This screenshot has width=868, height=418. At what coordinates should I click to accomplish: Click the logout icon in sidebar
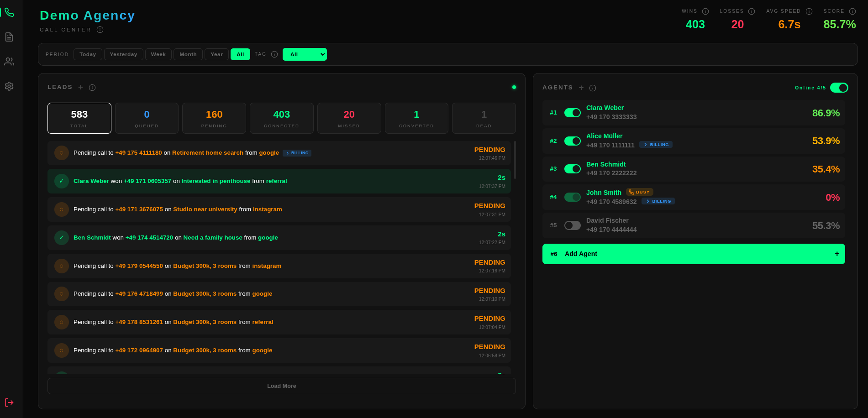[9, 402]
